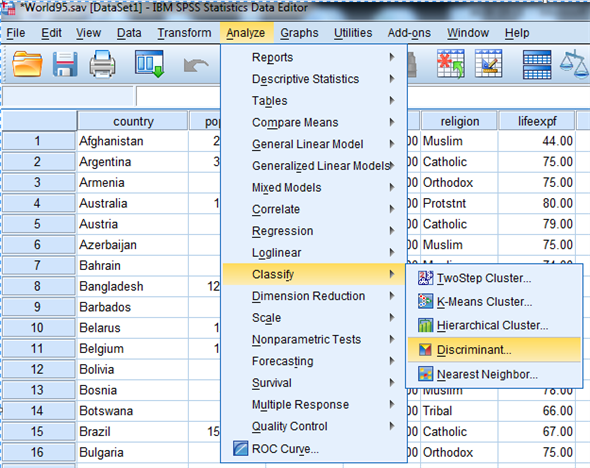This screenshot has height=468, width=590.
Task: Click the Print icon in toolbar
Action: point(102,64)
